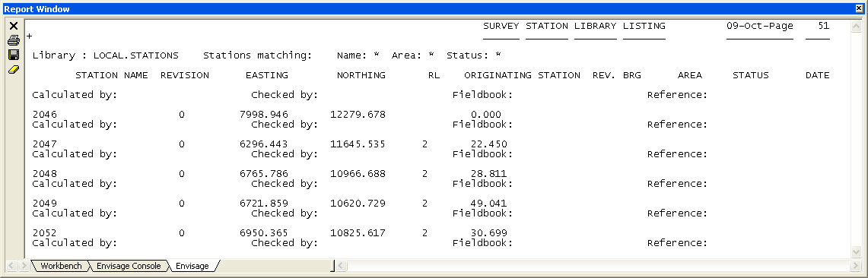Click the X close report icon in left toolbar
Screen dimensions: 868x278
click(14, 26)
